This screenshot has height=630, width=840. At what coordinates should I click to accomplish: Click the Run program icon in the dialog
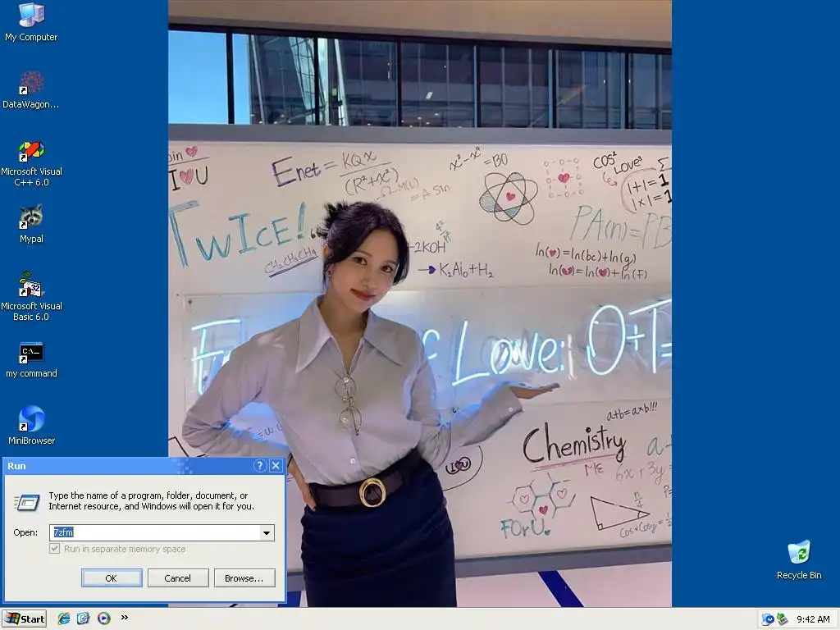point(27,503)
